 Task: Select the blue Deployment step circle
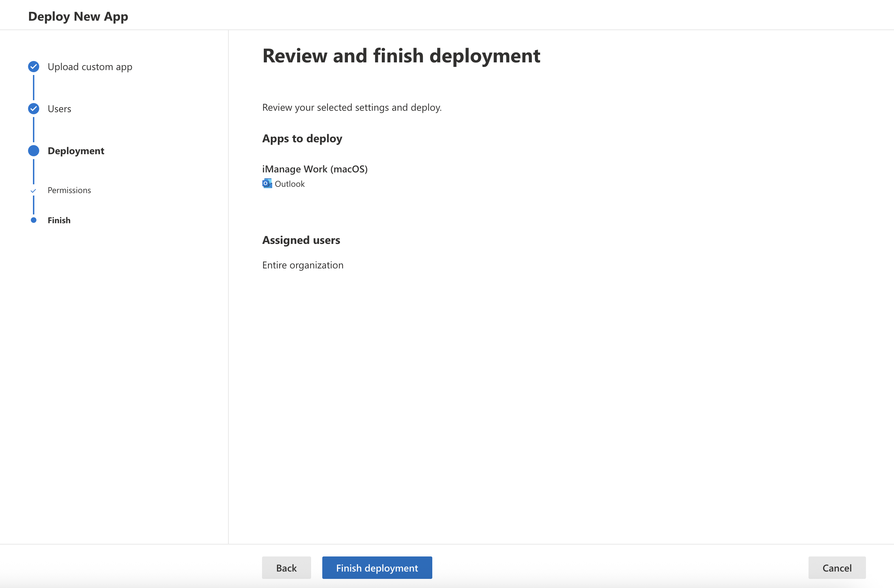click(33, 151)
